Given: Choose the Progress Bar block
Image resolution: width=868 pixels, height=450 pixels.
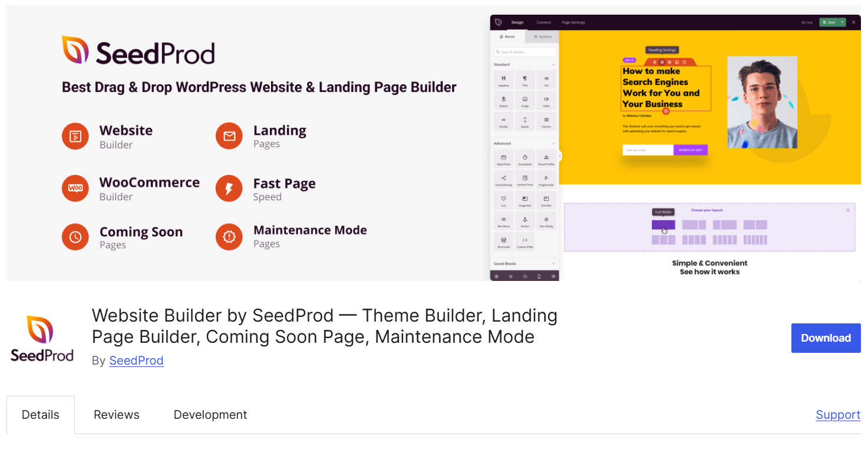Looking at the screenshot, I should tap(546, 179).
